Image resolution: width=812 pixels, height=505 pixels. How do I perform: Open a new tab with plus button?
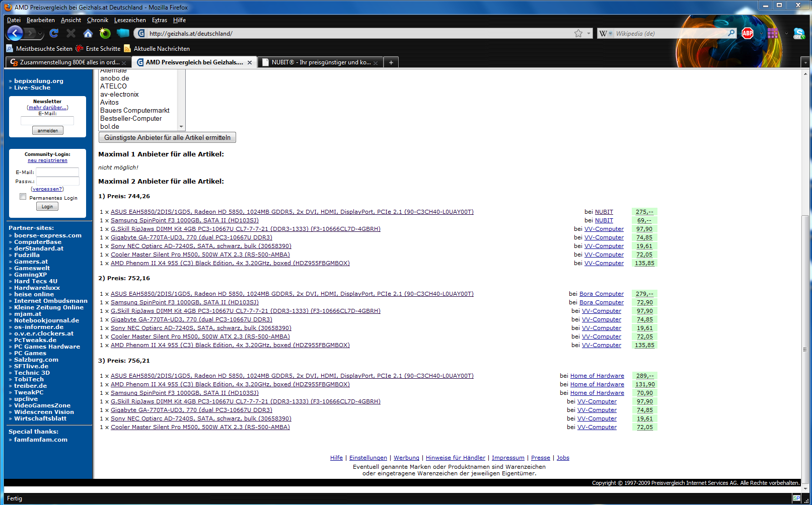391,62
